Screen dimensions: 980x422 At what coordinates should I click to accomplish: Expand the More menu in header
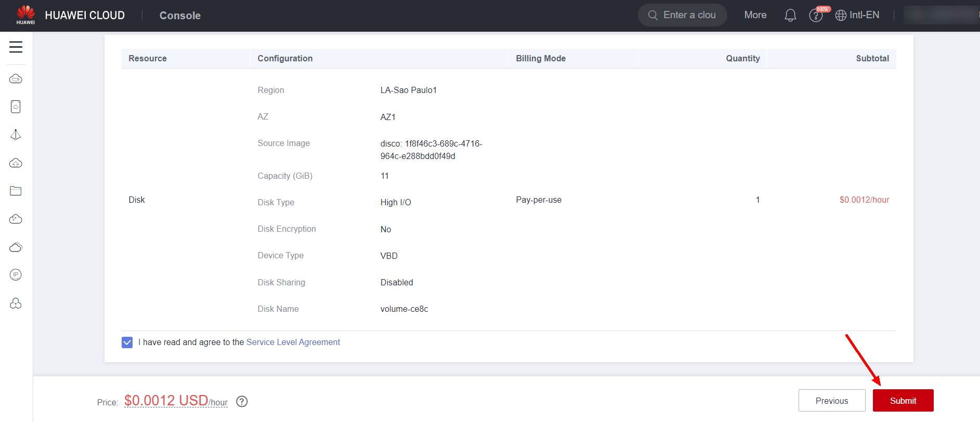click(x=755, y=16)
